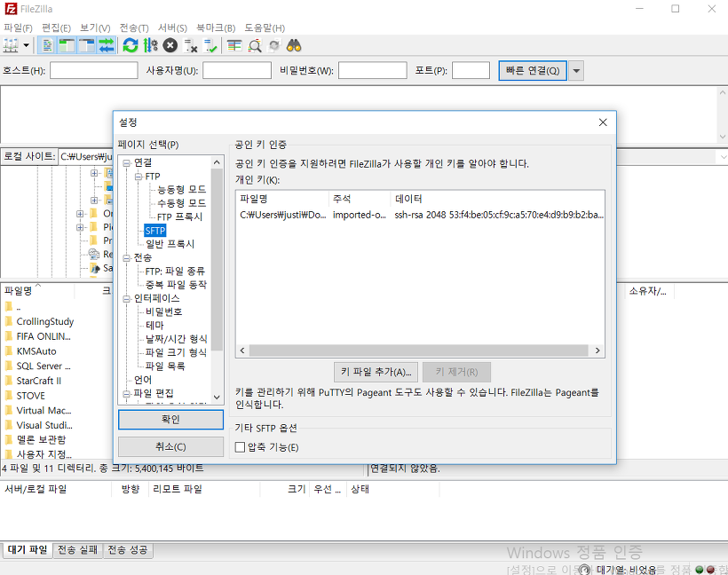Collapse the 인터페이스 tree node
Viewport: 728px width, 575px height.
(x=126, y=299)
